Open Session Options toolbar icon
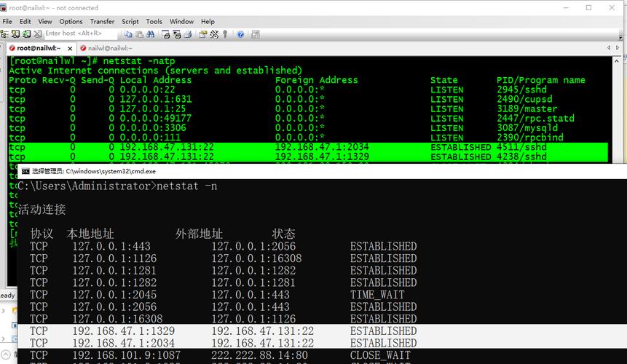 point(203,34)
